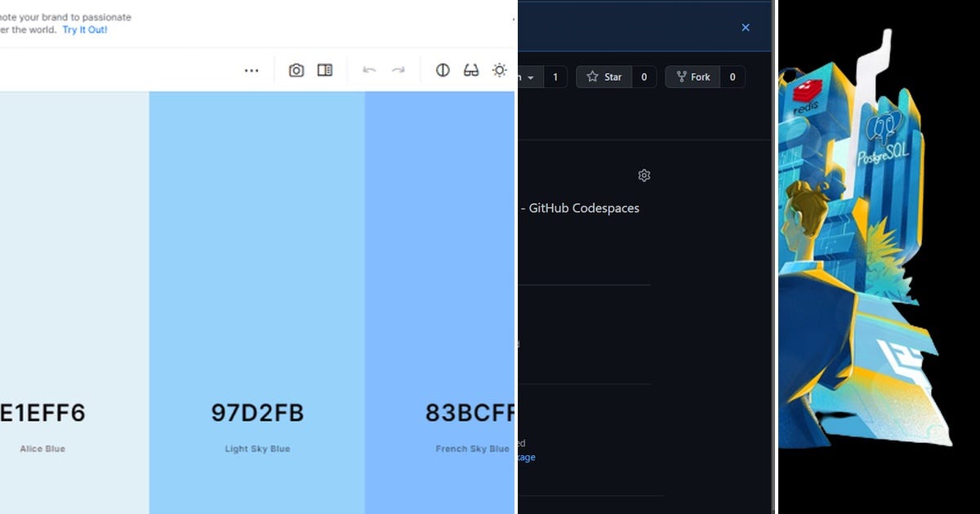
Task: Open the three-dots more options menu
Action: pos(252,70)
